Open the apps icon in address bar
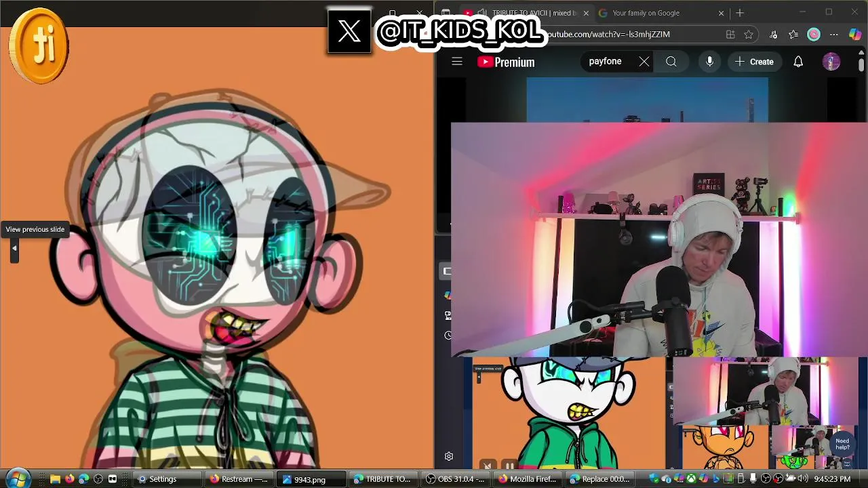The image size is (868, 488). click(730, 35)
